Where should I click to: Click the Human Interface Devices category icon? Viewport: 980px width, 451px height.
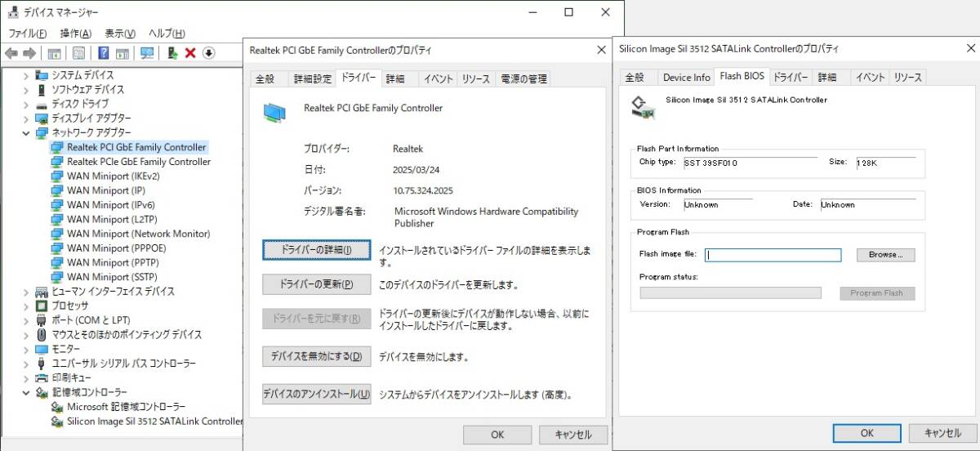pos(42,291)
